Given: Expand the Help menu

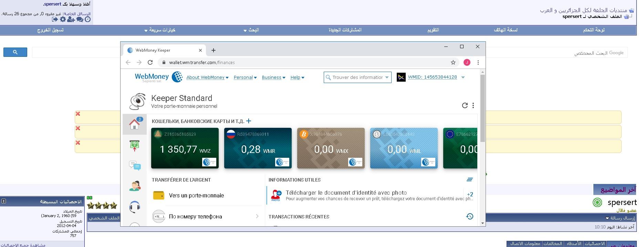Looking at the screenshot, I should 297,78.
